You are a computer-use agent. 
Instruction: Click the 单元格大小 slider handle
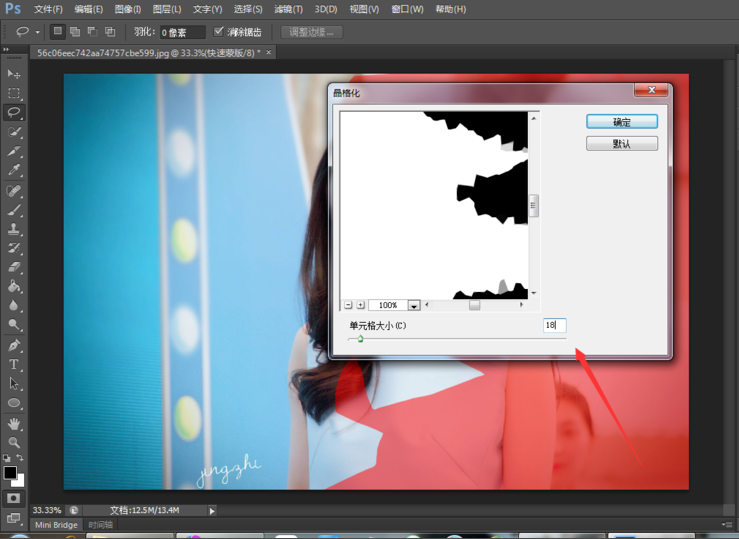[360, 339]
